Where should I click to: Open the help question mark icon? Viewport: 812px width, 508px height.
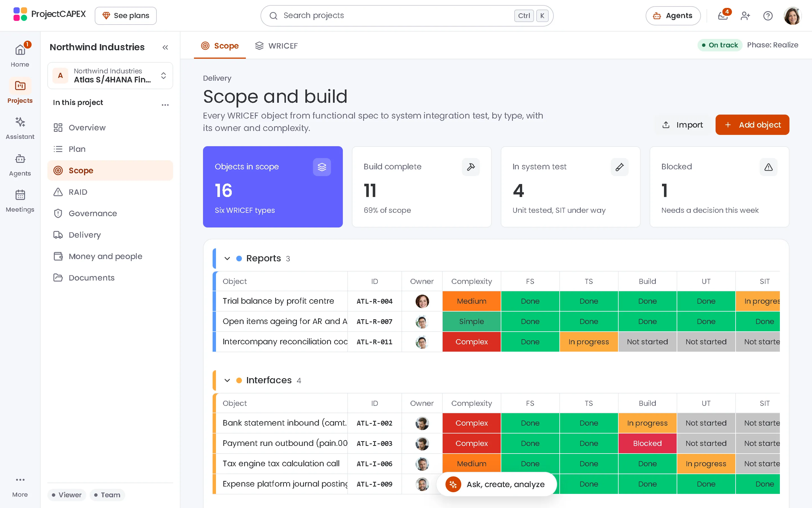point(768,16)
